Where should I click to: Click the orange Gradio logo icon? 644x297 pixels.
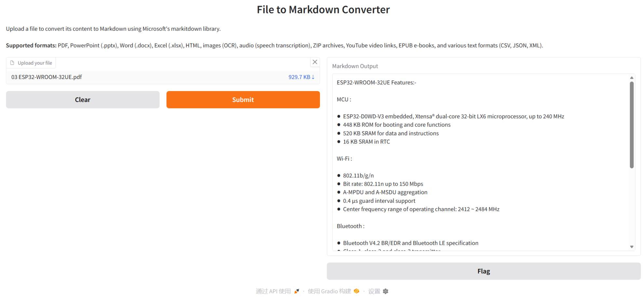tap(356, 291)
